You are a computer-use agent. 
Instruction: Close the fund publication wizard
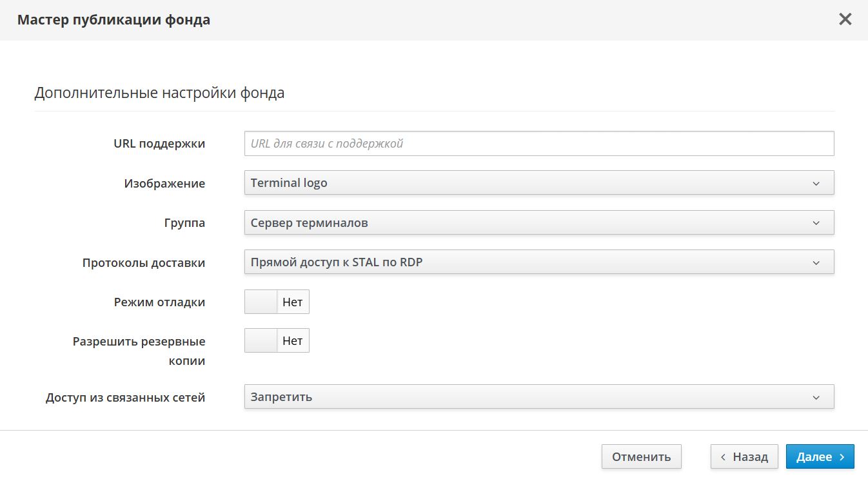(845, 19)
